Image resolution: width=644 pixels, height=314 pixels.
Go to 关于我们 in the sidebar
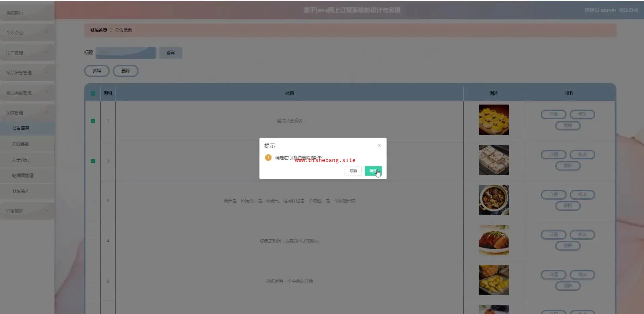pyautogui.click(x=27, y=160)
